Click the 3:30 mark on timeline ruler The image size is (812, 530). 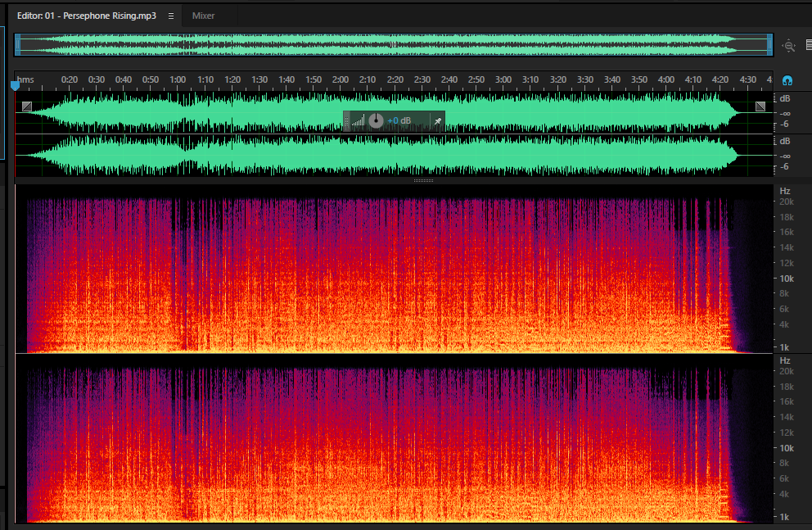[585, 79]
